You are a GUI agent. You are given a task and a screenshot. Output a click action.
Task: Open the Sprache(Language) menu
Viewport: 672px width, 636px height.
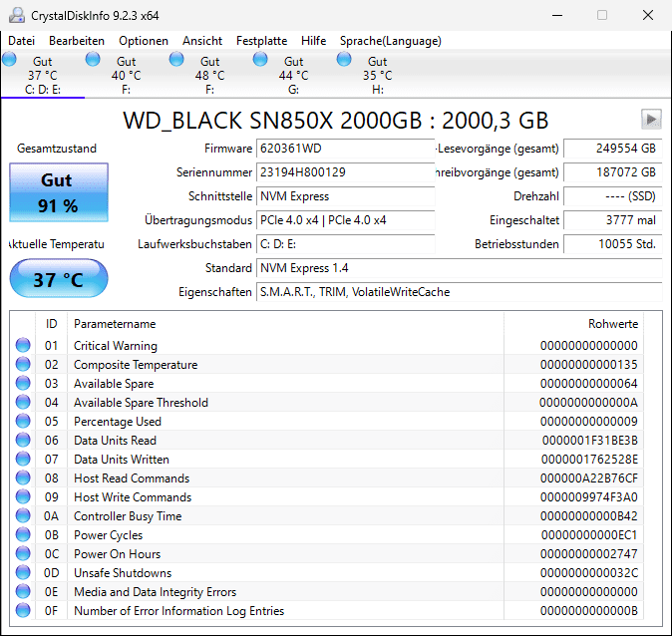391,41
